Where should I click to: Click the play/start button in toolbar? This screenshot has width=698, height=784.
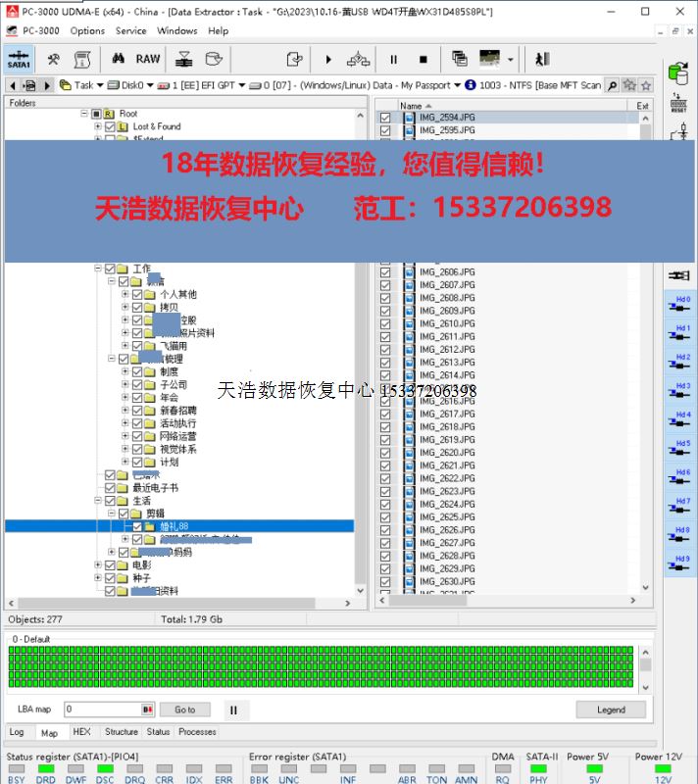point(328,60)
